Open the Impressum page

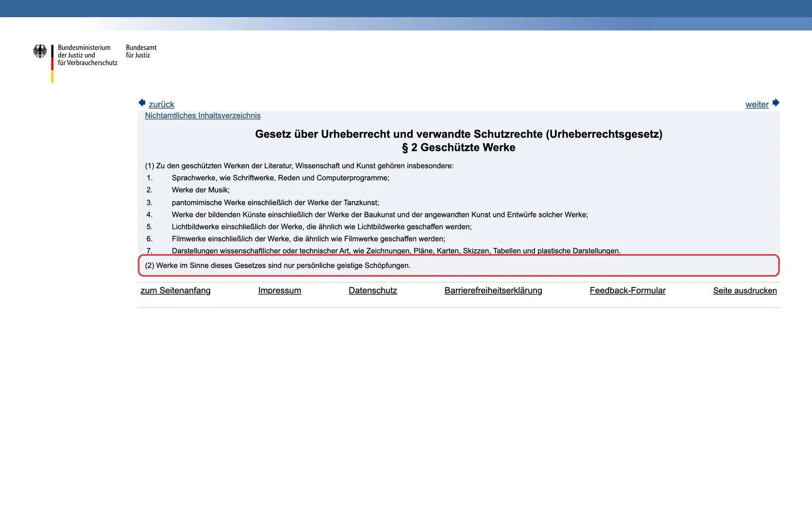pyautogui.click(x=280, y=291)
